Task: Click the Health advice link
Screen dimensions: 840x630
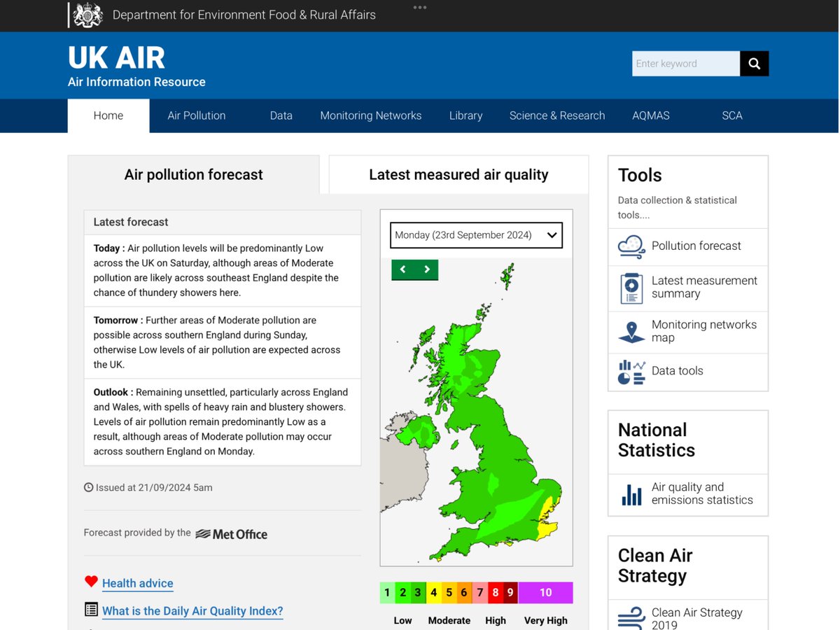Action: [138, 583]
